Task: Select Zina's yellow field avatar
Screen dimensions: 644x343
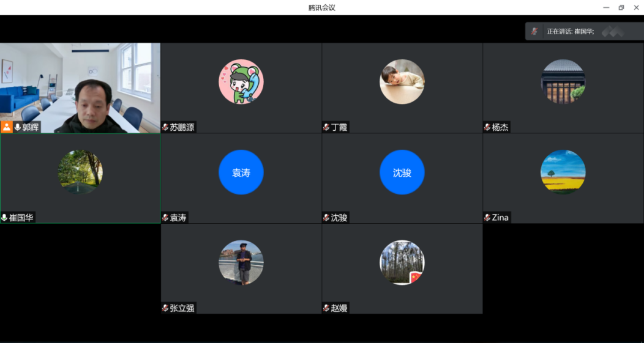Action: pos(563,172)
